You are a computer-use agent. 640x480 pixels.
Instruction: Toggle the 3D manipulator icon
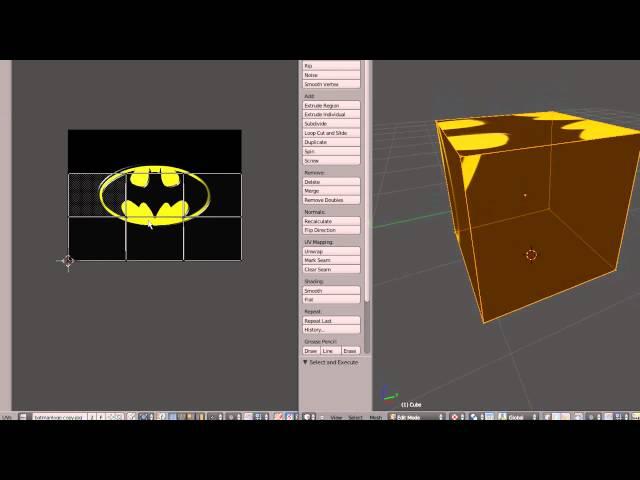coord(490,417)
